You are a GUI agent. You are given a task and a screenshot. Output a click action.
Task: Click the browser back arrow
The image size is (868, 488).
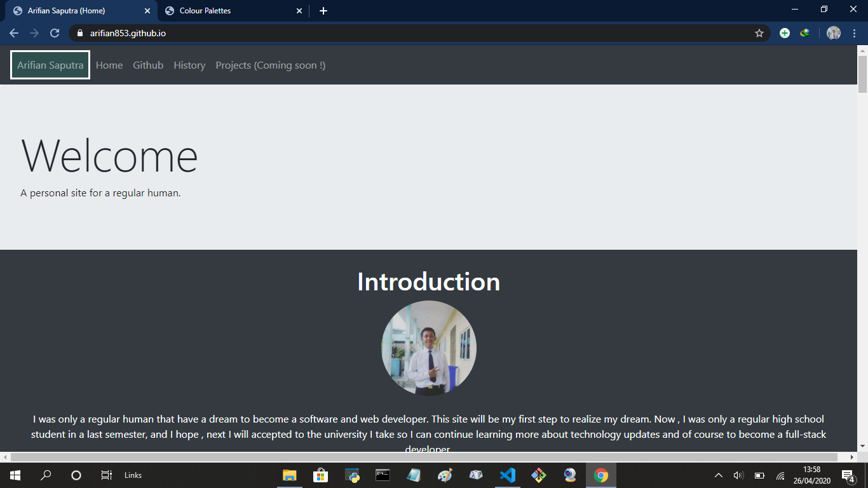click(14, 33)
